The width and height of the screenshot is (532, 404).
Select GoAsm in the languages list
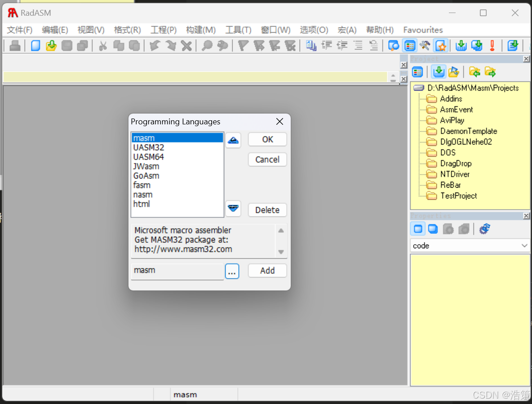(177, 176)
